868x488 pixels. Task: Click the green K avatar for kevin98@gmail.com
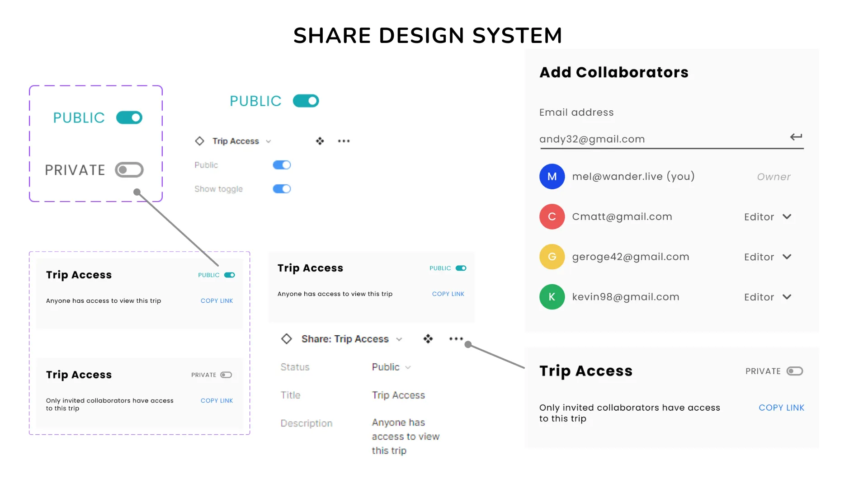coord(552,297)
